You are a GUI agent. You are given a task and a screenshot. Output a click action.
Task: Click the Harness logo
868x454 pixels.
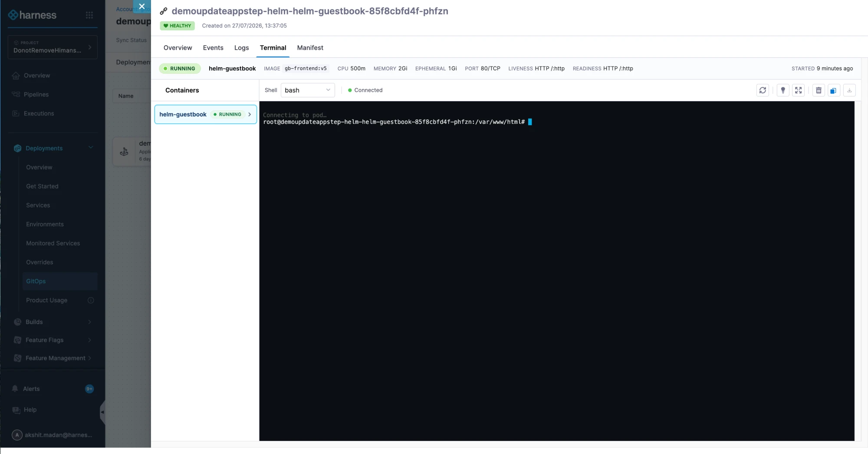(33, 15)
